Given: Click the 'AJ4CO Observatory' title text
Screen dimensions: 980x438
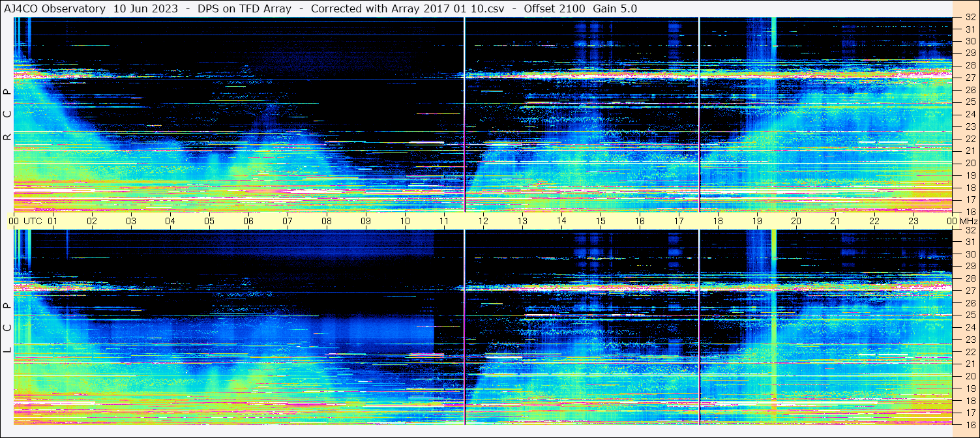Looking at the screenshot, I should (x=55, y=8).
